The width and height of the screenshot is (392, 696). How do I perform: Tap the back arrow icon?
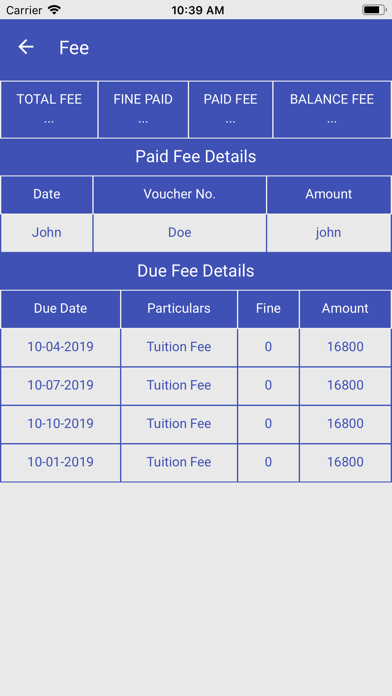coord(26,47)
